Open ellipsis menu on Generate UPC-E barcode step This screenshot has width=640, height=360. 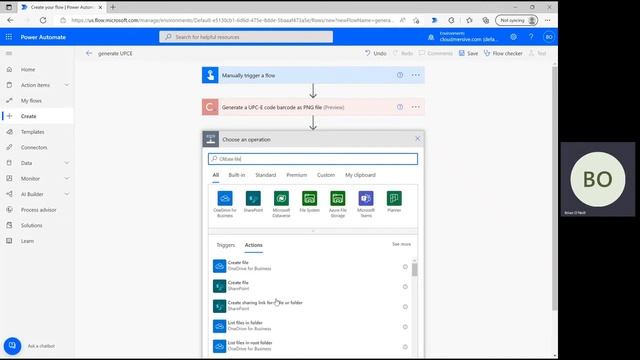[x=416, y=107]
